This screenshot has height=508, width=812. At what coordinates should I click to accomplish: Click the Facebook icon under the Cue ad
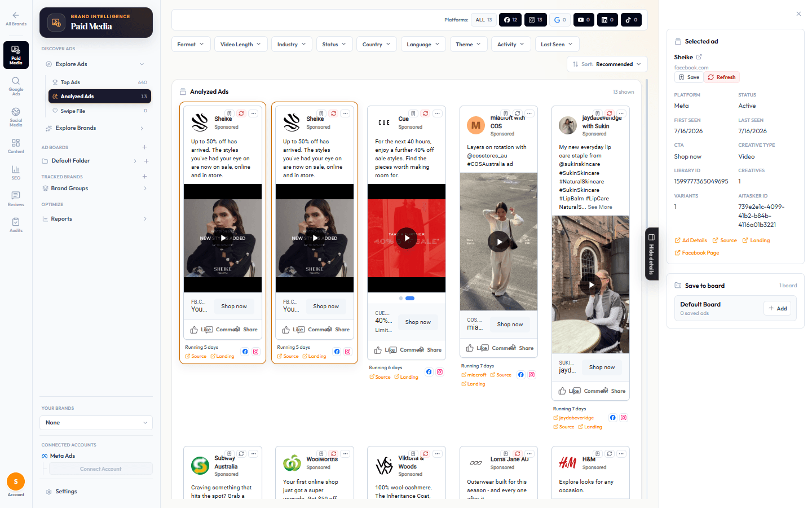point(429,372)
